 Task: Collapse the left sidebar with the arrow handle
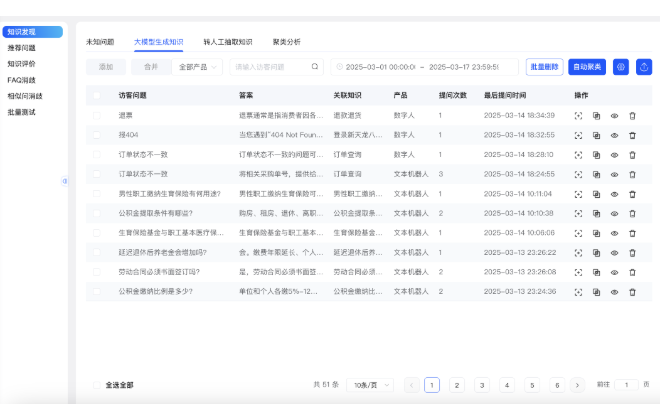click(64, 181)
